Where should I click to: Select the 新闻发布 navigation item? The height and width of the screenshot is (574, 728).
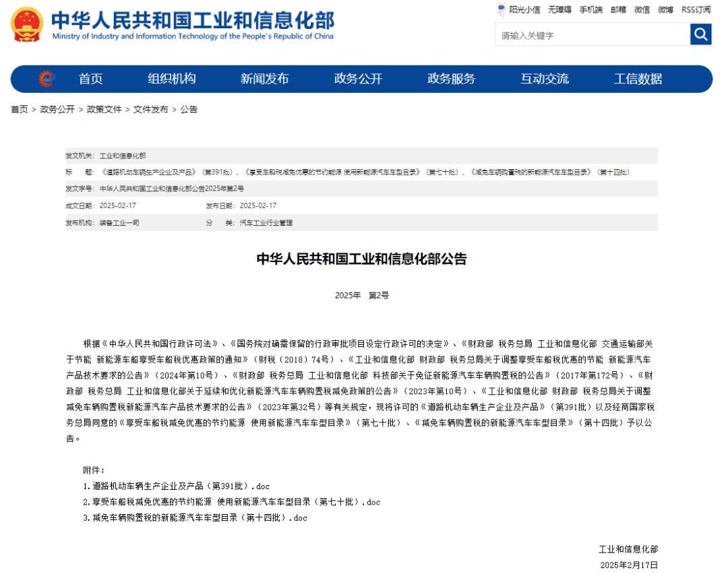point(264,79)
